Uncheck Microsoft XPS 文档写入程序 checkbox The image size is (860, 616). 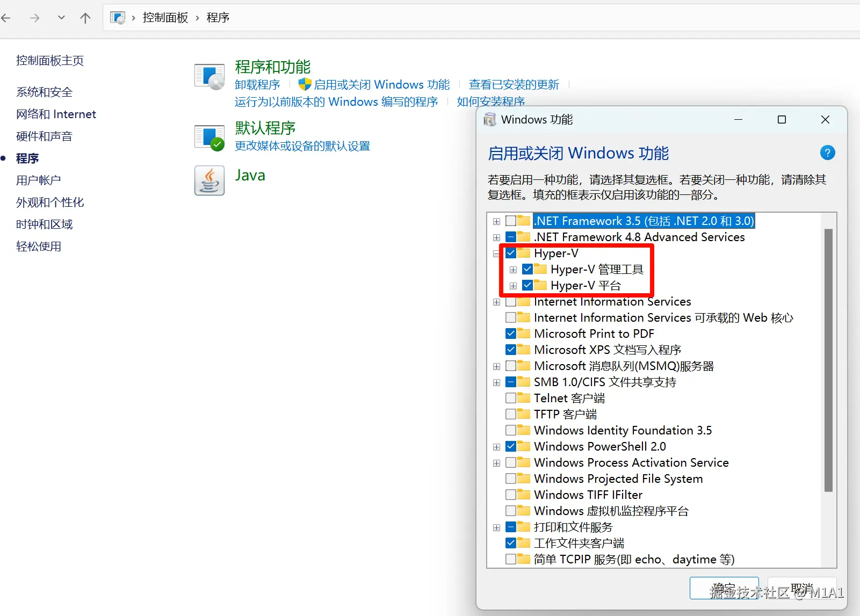tap(511, 350)
